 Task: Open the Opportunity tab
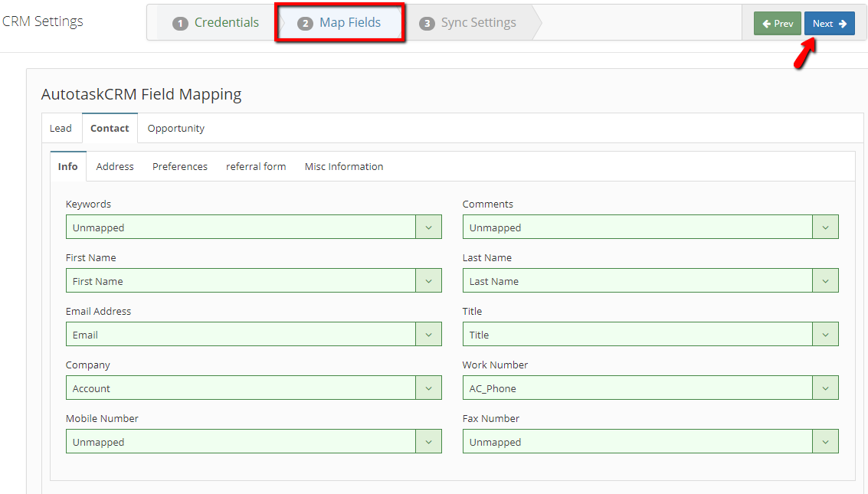[x=176, y=129]
